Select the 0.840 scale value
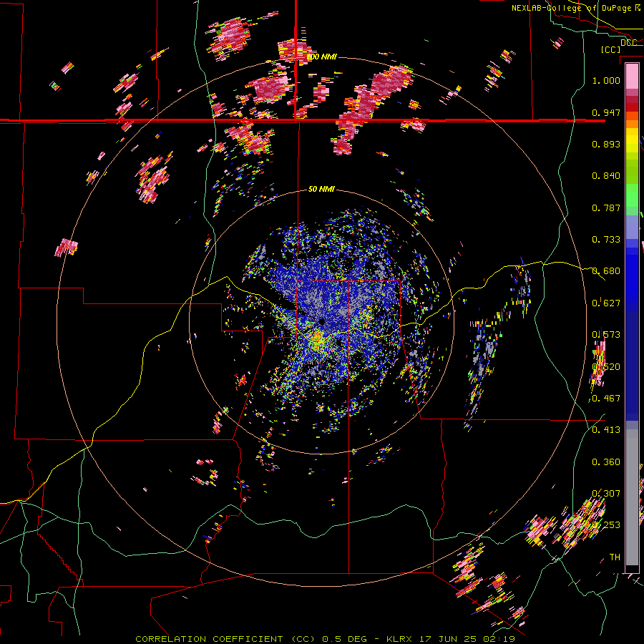 606,176
